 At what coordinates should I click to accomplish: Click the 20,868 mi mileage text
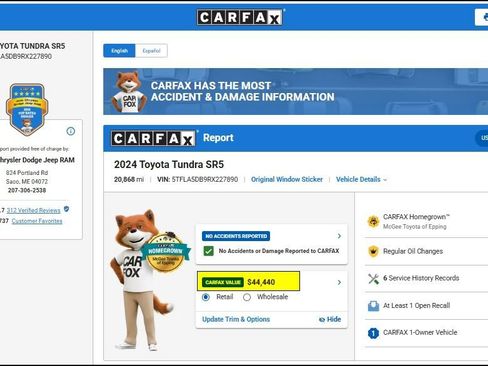point(129,179)
